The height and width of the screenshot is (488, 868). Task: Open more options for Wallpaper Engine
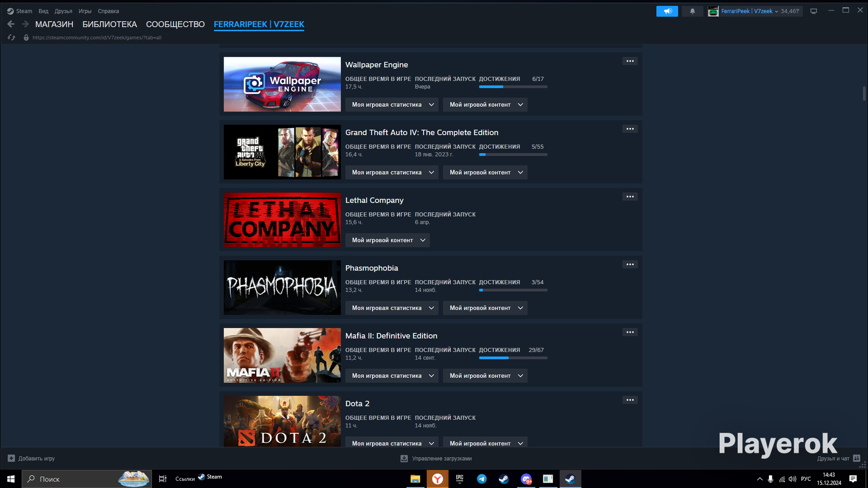coord(630,61)
